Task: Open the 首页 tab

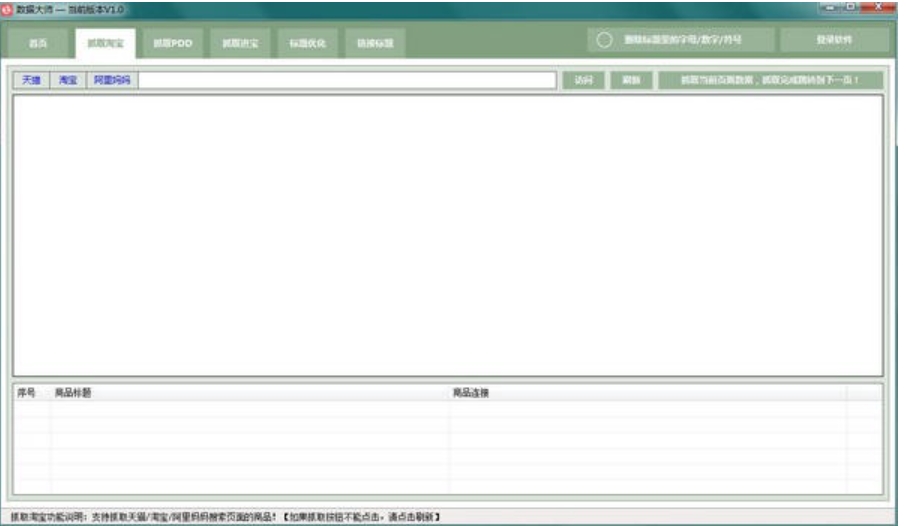Action: click(38, 43)
